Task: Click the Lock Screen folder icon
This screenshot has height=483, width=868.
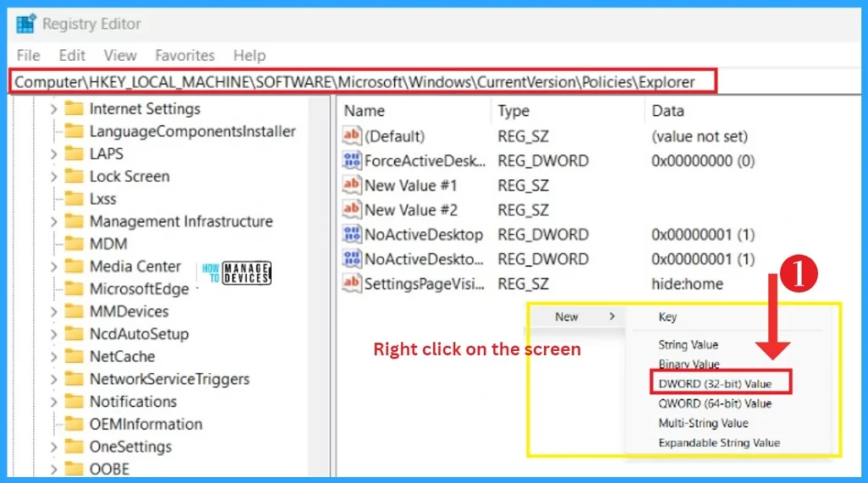Action: [74, 176]
